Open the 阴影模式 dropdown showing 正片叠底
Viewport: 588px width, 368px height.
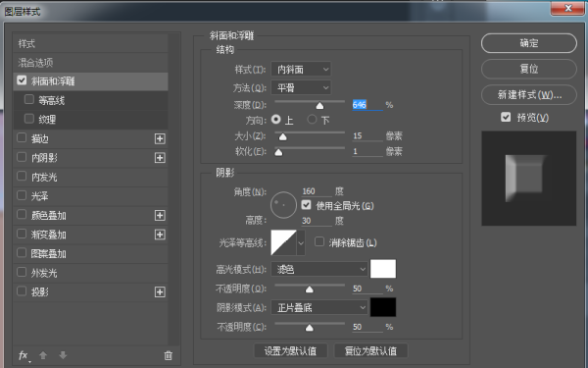tap(319, 308)
